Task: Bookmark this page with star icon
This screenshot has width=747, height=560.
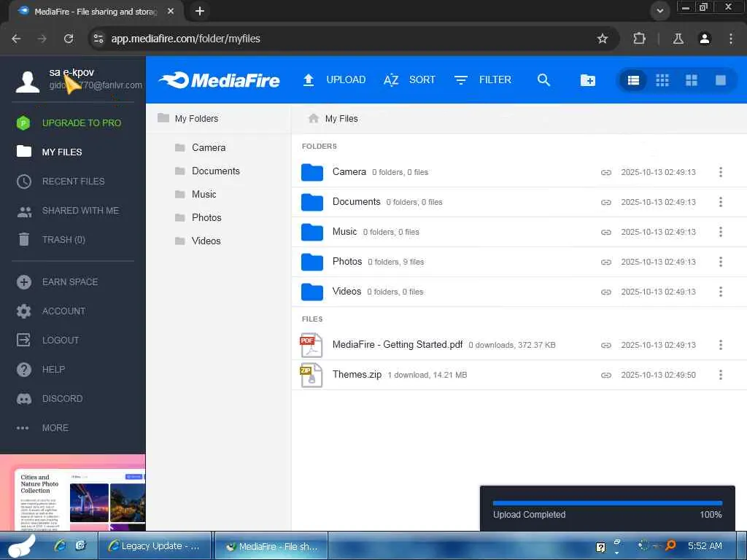Action: (x=602, y=39)
